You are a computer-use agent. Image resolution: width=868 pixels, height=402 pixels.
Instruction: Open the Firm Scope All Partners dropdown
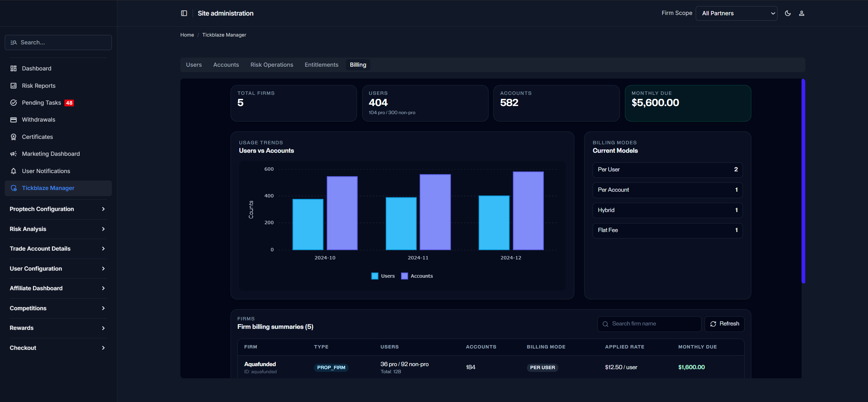coord(736,13)
